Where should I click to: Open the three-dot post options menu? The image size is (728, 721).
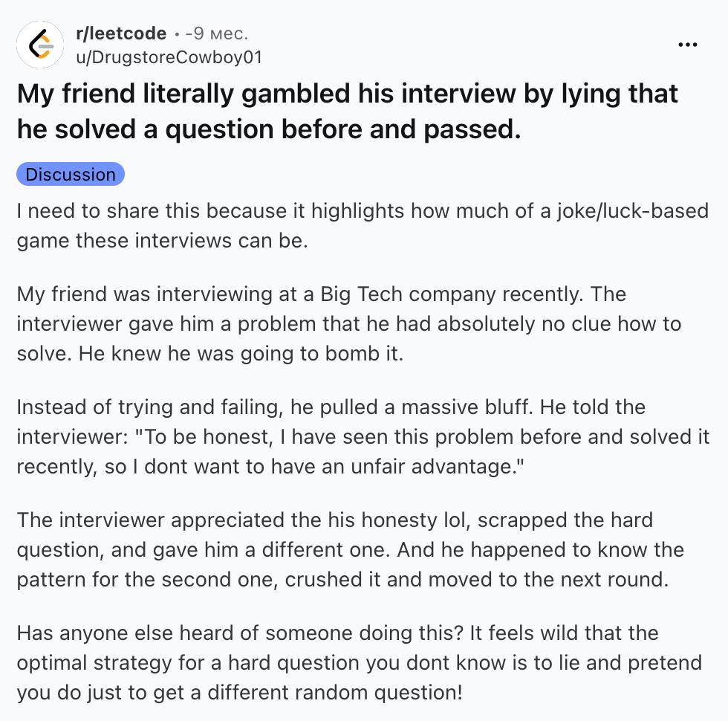[687, 45]
